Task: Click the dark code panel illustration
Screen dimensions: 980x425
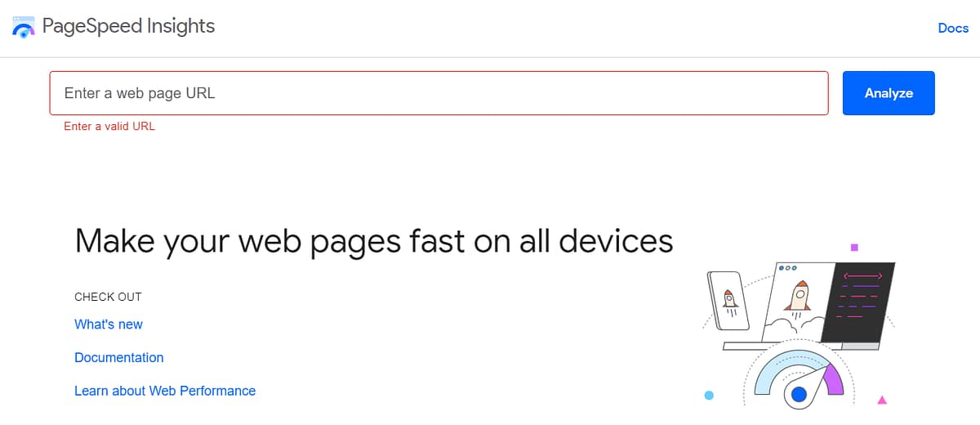Action: click(x=862, y=301)
